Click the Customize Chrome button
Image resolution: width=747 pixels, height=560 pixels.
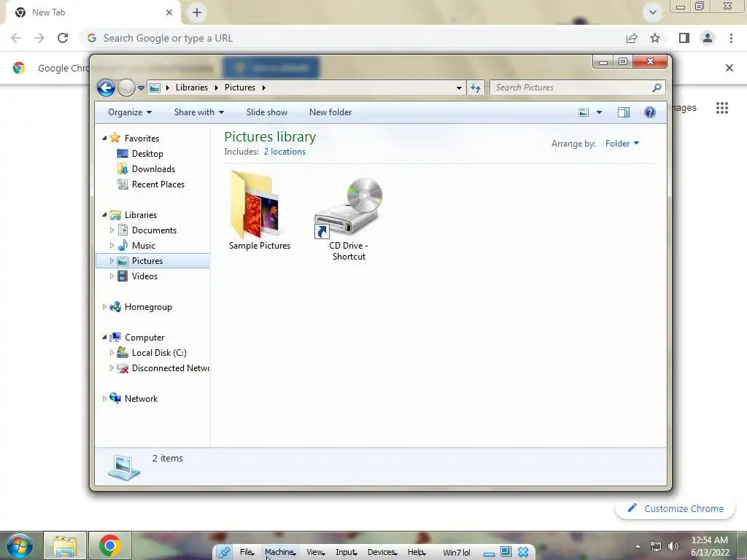click(676, 508)
